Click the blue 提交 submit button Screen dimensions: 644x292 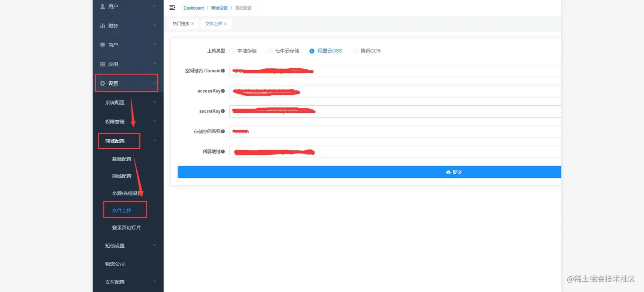(x=369, y=172)
